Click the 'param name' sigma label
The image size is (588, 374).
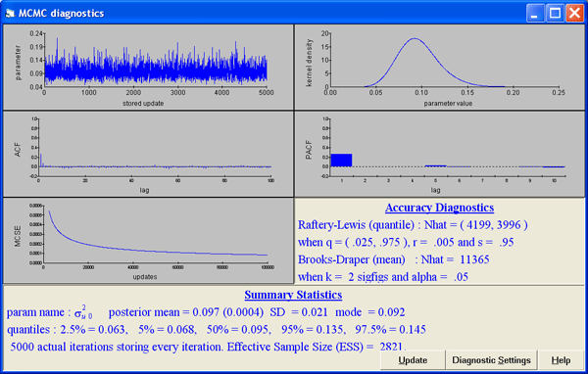pos(50,312)
